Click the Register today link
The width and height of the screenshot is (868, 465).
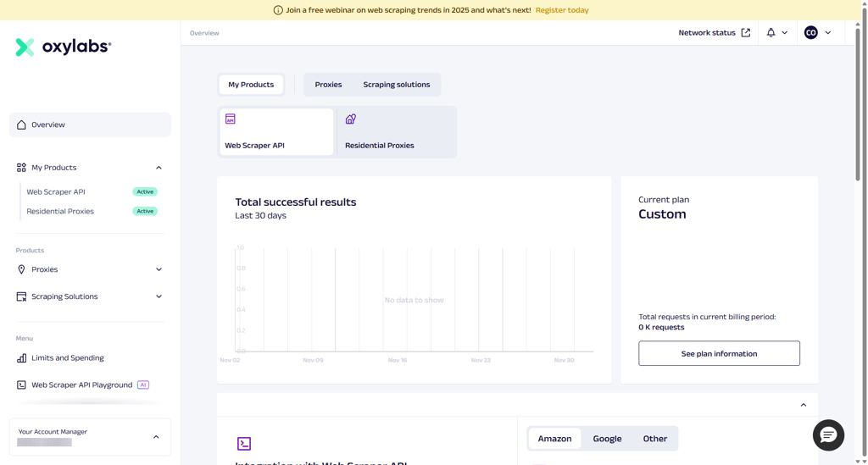pos(562,10)
